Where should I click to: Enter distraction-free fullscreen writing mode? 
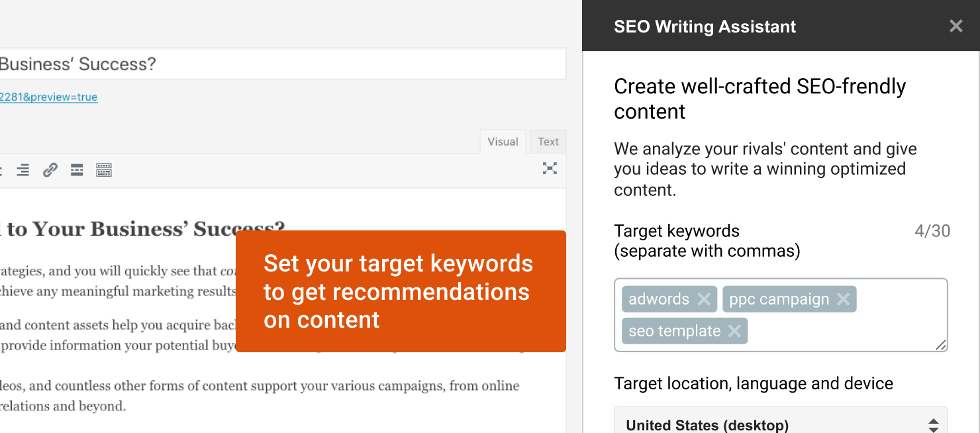tap(550, 168)
